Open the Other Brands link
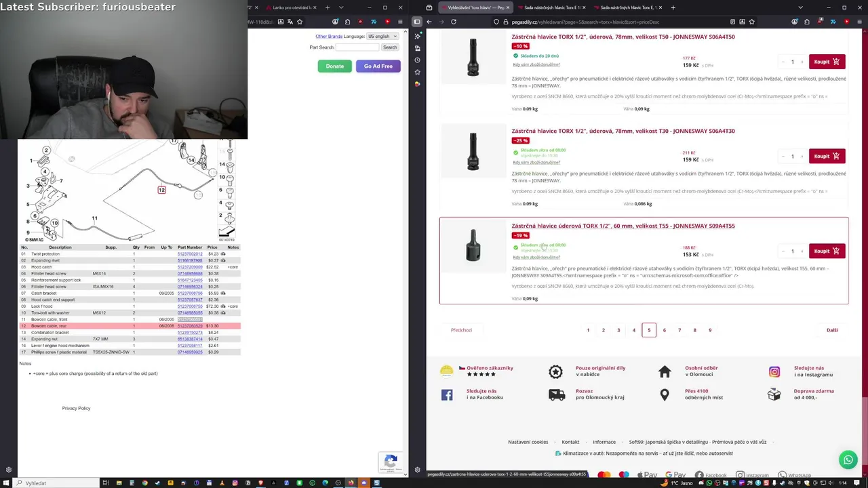 tap(329, 36)
